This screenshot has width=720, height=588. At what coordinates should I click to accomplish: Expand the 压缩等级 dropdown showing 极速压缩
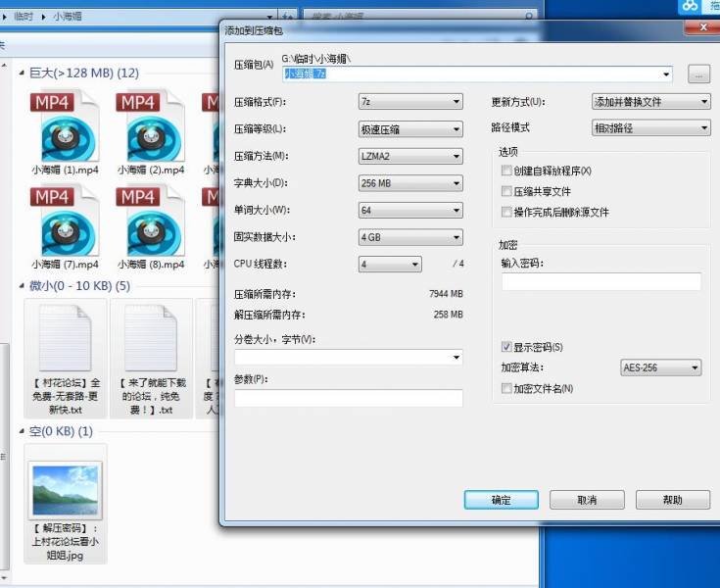click(x=410, y=129)
